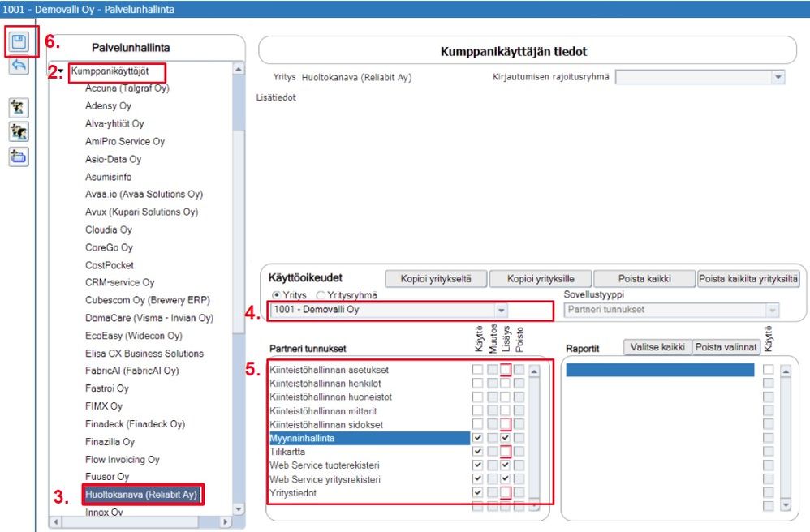
Task: Select Asio-Data Oy partner
Action: click(x=113, y=160)
